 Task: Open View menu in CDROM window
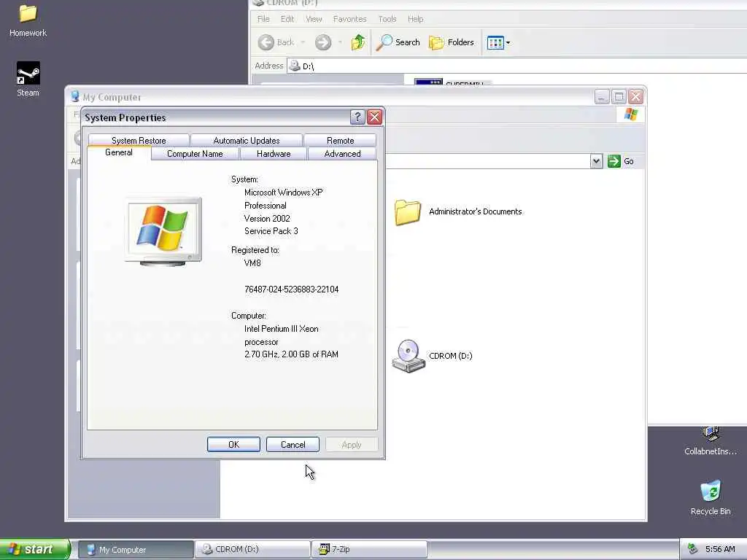pos(314,19)
